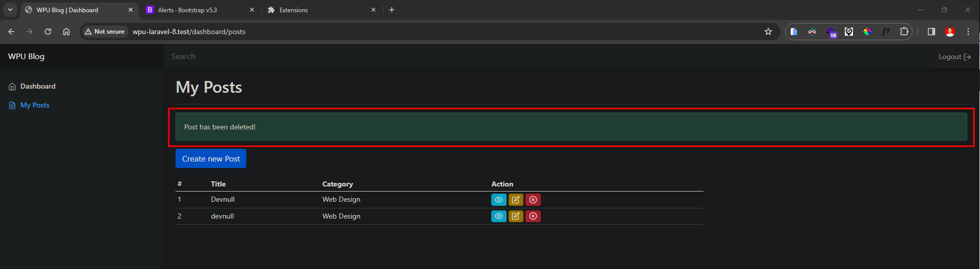Bookmark this page with star icon
The height and width of the screenshot is (269, 980).
(x=768, y=32)
